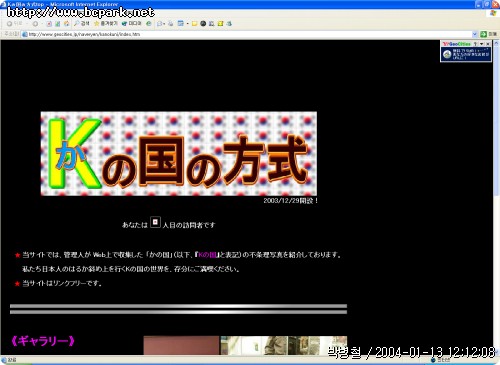Open the Search (검색) toolbar button

tap(82, 24)
